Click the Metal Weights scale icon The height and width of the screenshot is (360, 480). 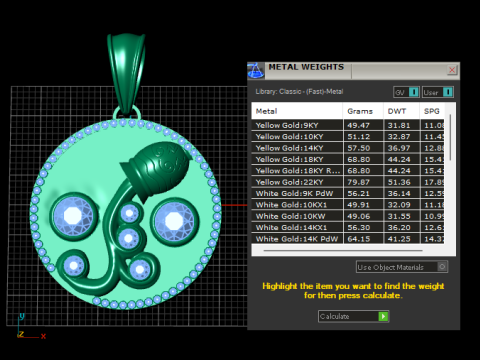pyautogui.click(x=256, y=70)
